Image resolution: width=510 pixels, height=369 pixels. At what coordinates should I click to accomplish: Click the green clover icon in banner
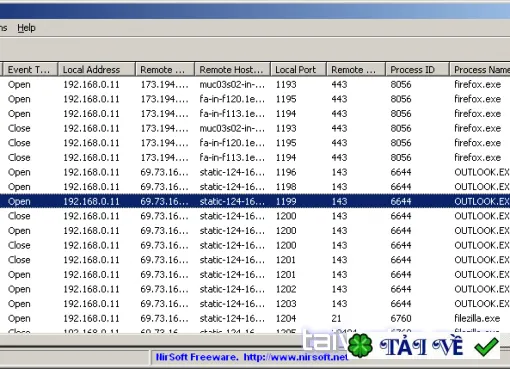tap(360, 345)
